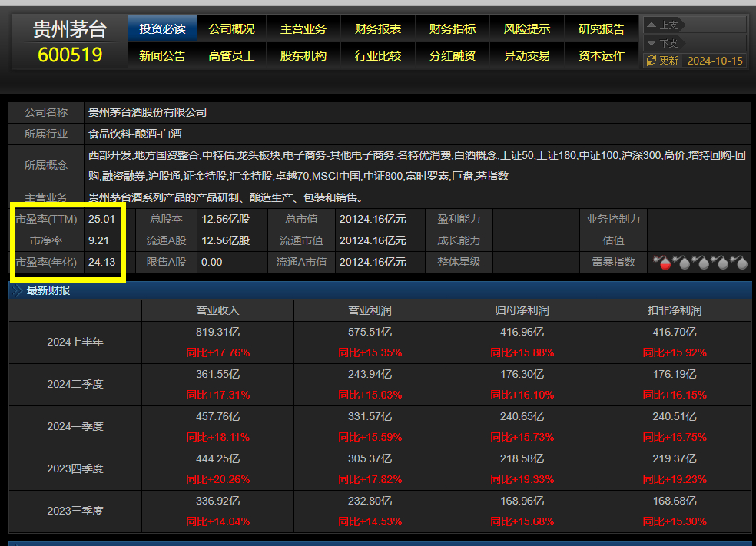Click 扣非净利润 value 168.68亿

[x=675, y=501]
